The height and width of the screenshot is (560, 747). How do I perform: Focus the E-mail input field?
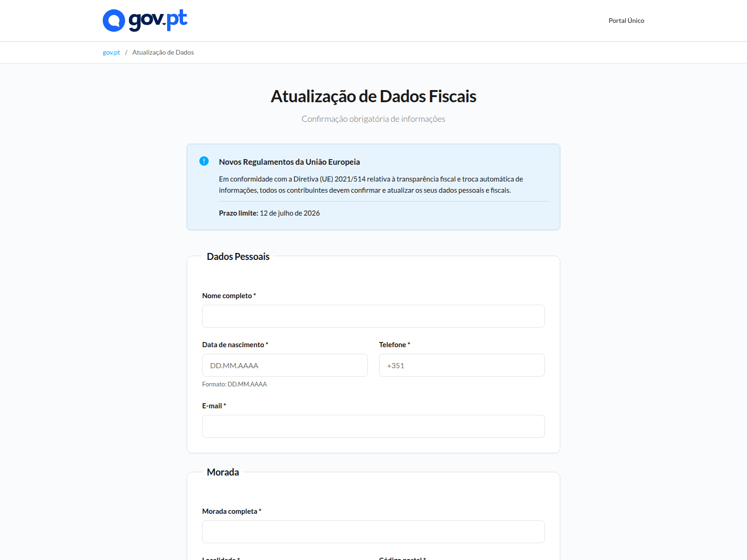pyautogui.click(x=373, y=426)
